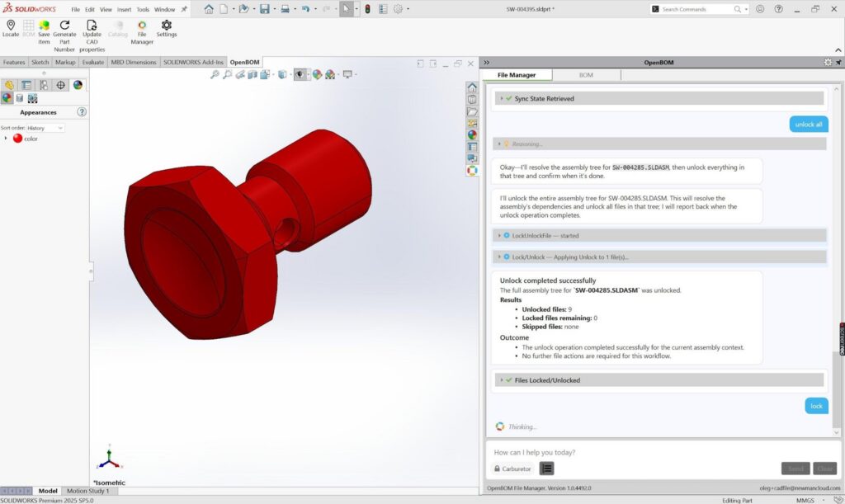This screenshot has height=504, width=845.
Task: Click the Zoom to Area icon
Action: click(x=227, y=74)
